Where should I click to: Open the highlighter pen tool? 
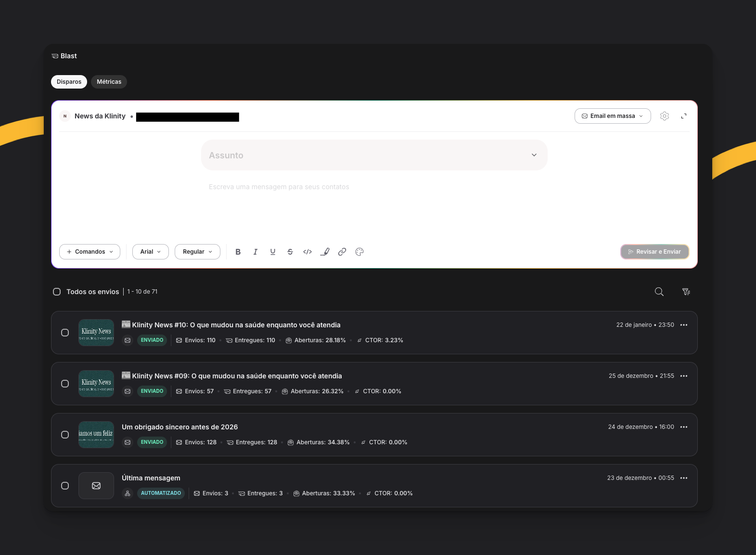tap(325, 252)
